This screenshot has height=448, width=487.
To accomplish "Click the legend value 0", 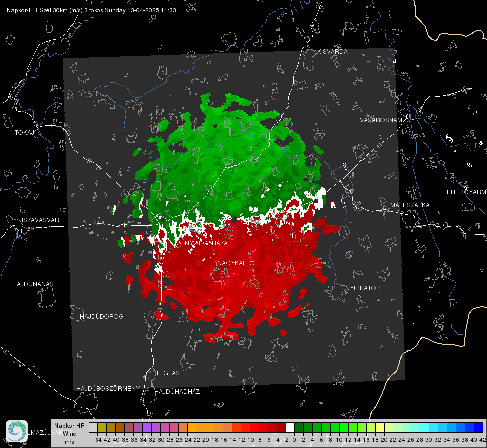I will (294, 440).
